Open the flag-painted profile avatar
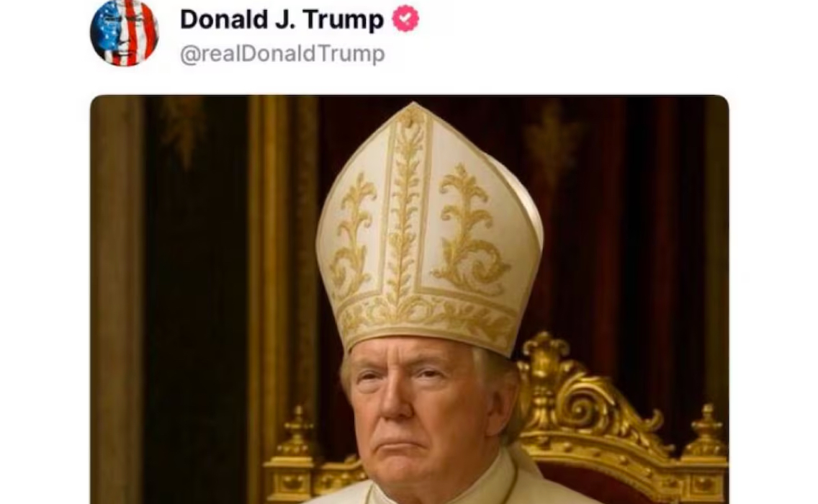 tap(124, 32)
